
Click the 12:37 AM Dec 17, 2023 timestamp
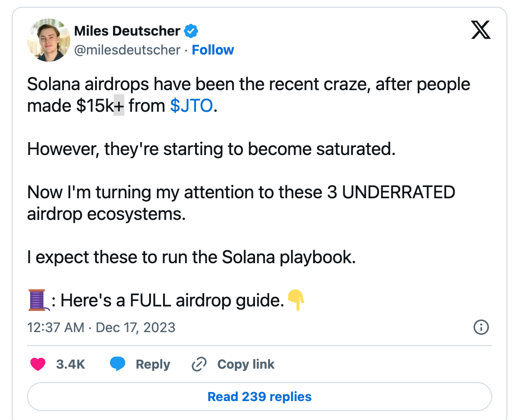pos(101,327)
